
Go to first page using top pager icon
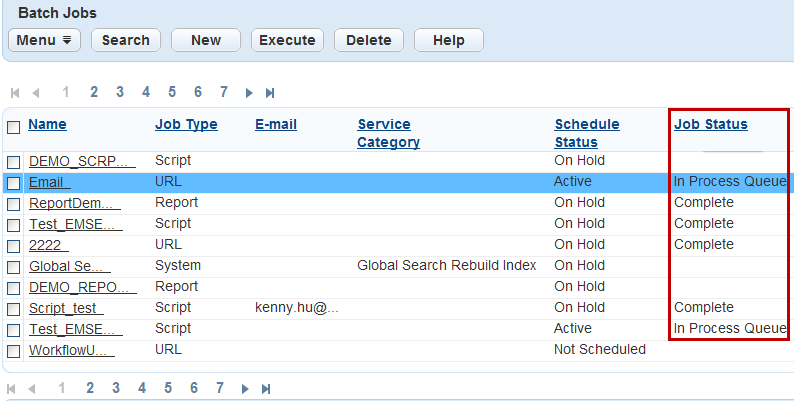pyautogui.click(x=15, y=93)
